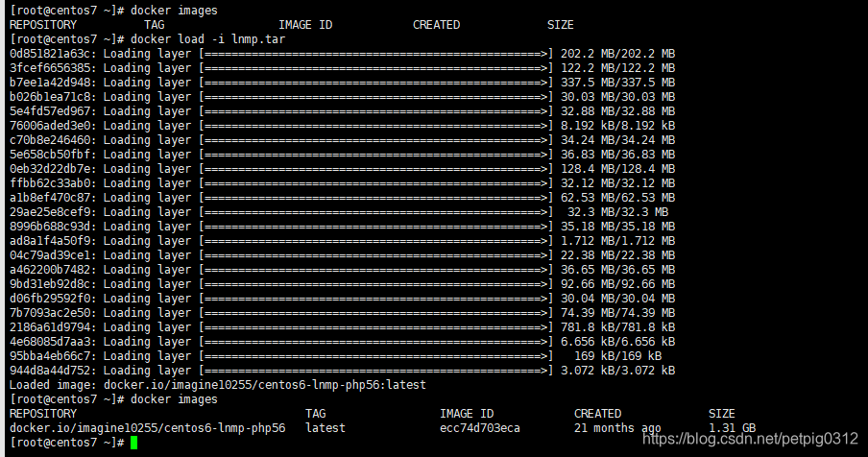The width and height of the screenshot is (868, 457).
Task: Click the size value 337.5 MB/337.5 MB
Action: point(617,83)
